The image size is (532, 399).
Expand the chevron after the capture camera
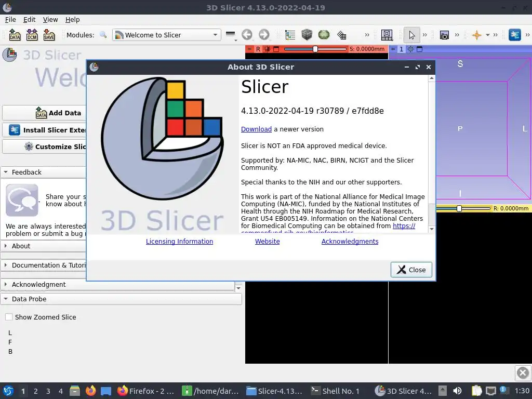[x=457, y=35]
